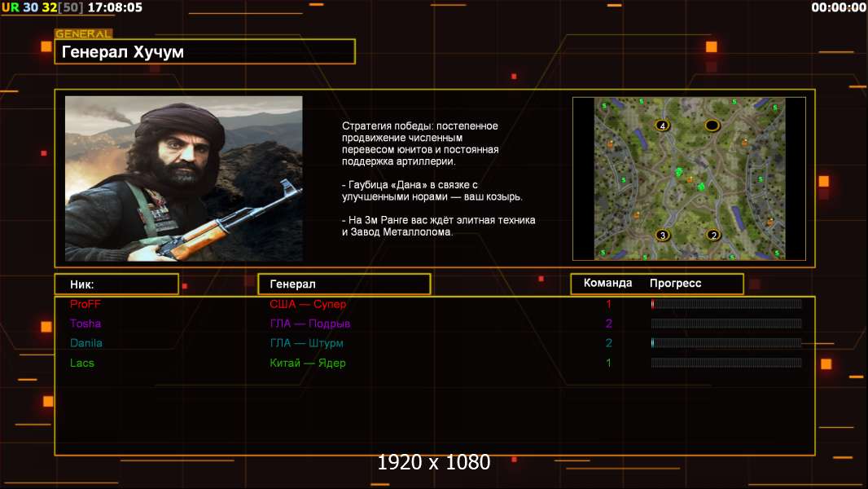Viewport: 868px width, 489px height.
Task: Click the strategy description text block
Action: 438,178
